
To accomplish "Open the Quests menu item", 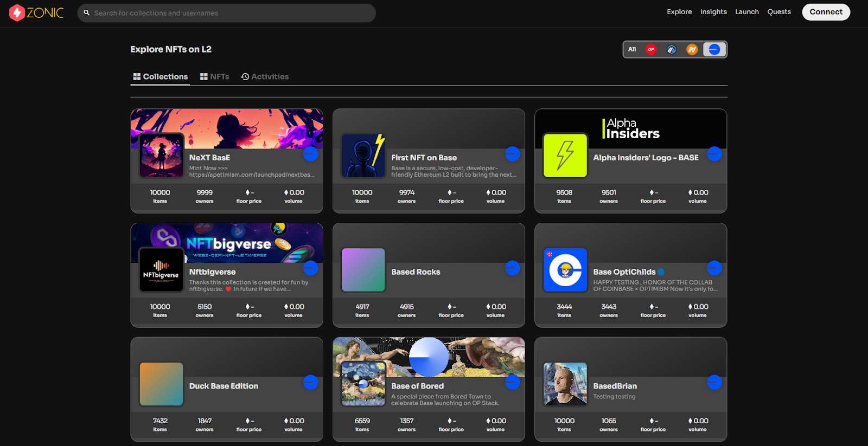I will (779, 12).
